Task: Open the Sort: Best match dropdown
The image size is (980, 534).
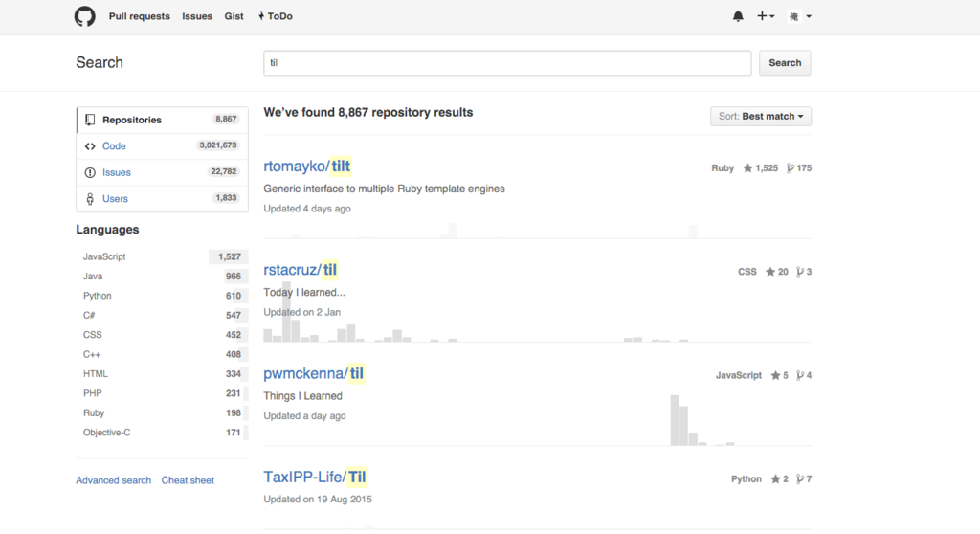Action: 761,117
